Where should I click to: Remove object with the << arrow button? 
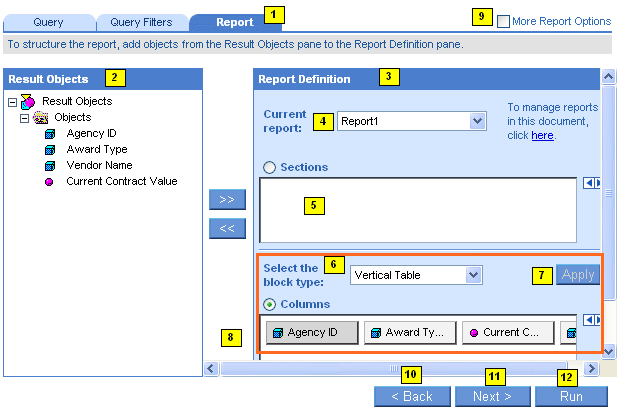[226, 228]
